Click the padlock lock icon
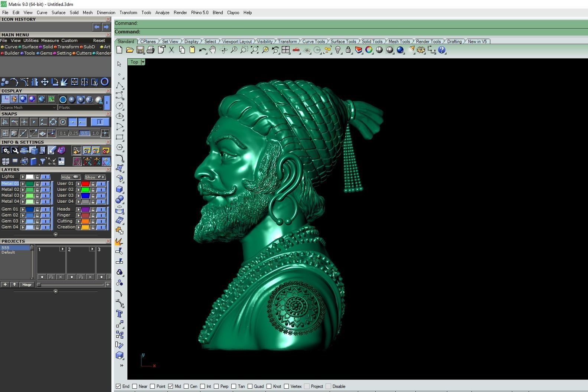Image resolution: width=588 pixels, height=392 pixels. [348, 50]
